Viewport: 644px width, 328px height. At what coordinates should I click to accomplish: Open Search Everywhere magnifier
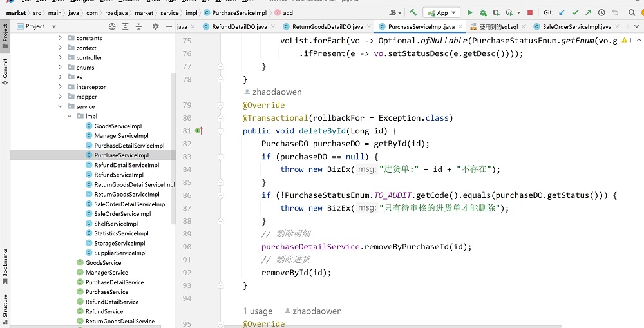(x=632, y=13)
